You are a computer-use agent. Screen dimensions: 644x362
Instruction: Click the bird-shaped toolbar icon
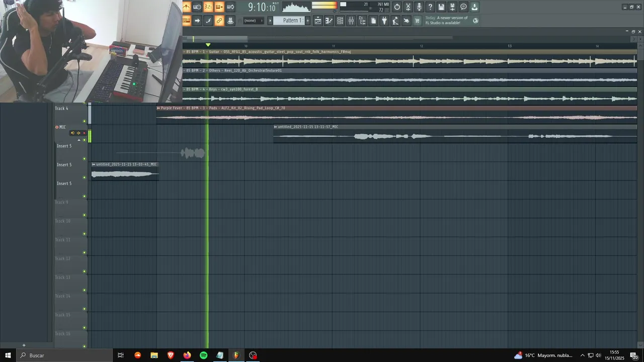click(407, 21)
